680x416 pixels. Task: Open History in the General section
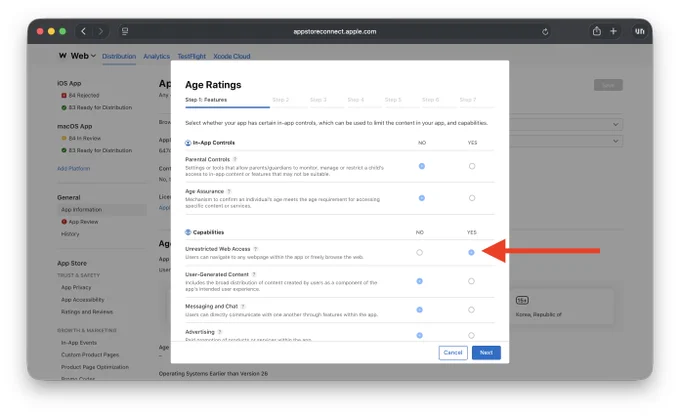pyautogui.click(x=70, y=234)
